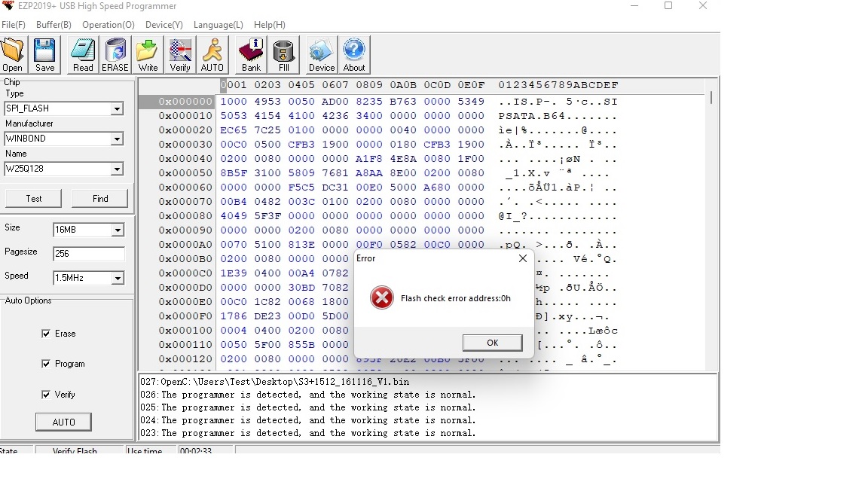Click the 00:02:33 use time value
Viewport: 868px width, 488px height.
pos(196,451)
